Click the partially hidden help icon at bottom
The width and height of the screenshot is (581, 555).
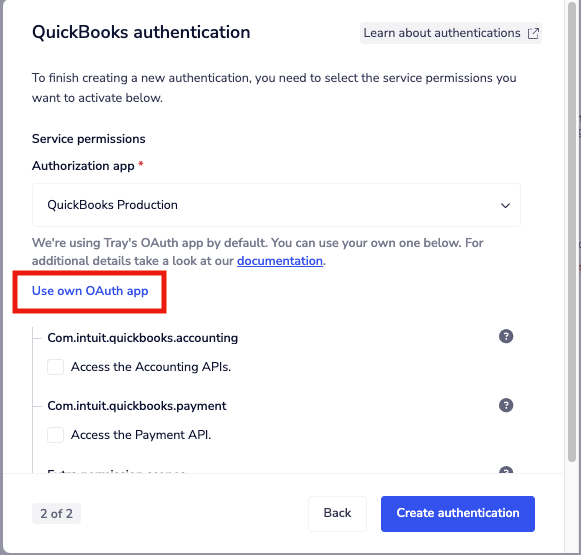point(506,470)
